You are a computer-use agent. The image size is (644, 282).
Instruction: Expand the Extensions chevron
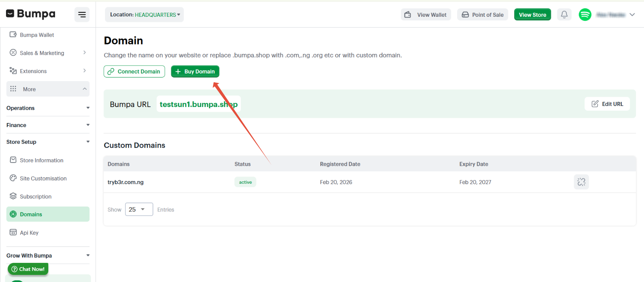(85, 71)
